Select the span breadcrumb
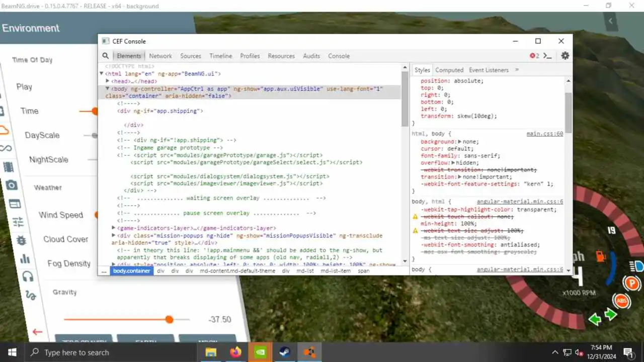644x362 pixels. point(364,270)
